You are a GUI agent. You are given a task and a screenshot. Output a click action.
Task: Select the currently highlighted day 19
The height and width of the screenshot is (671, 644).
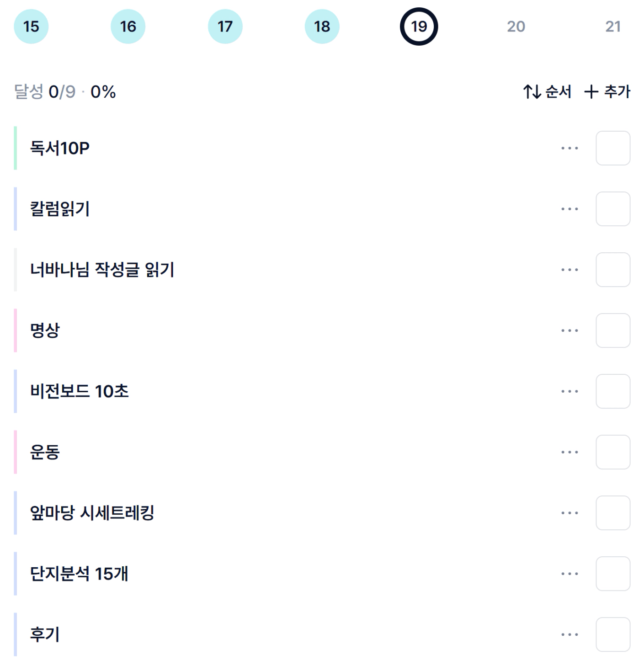[x=419, y=27]
